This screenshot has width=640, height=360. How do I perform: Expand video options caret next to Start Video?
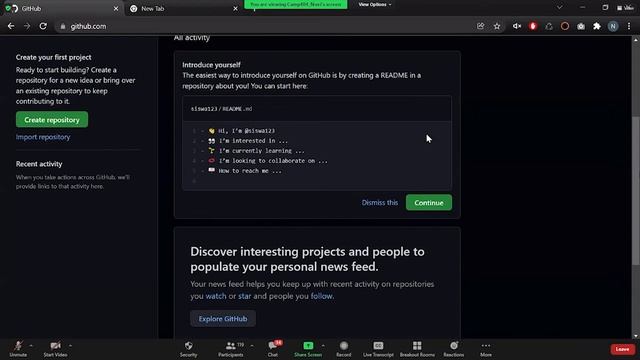[70, 346]
